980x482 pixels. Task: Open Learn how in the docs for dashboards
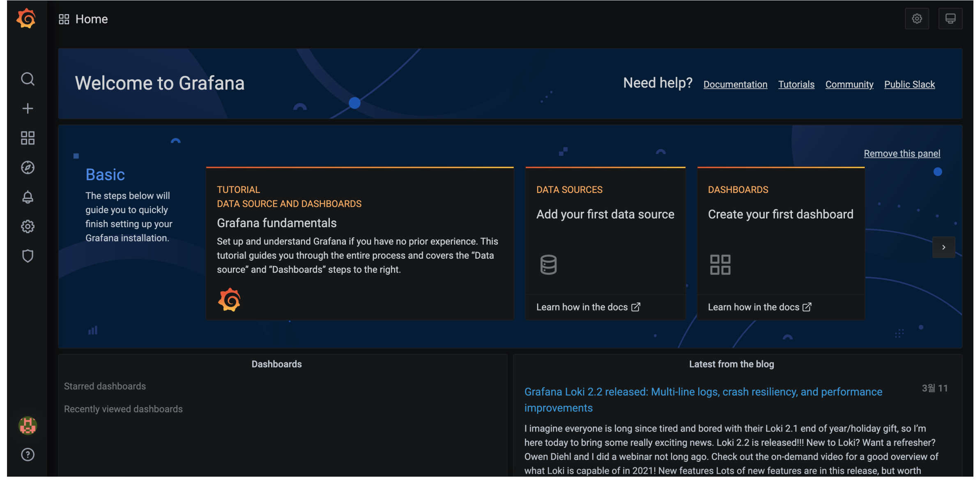760,307
